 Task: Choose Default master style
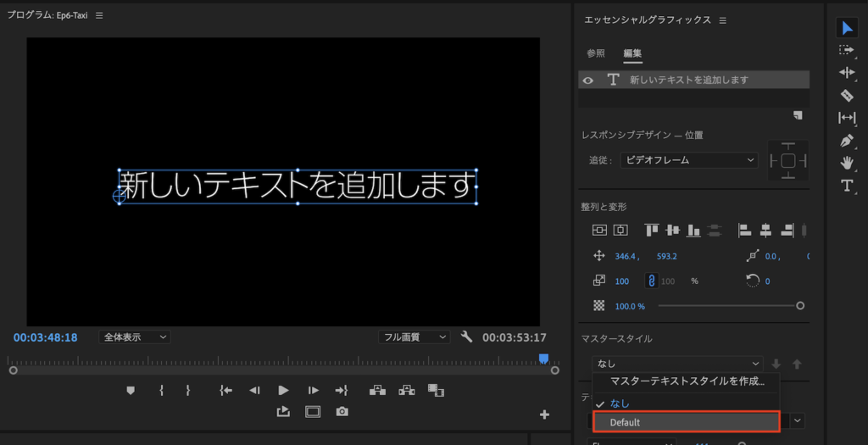click(x=687, y=422)
